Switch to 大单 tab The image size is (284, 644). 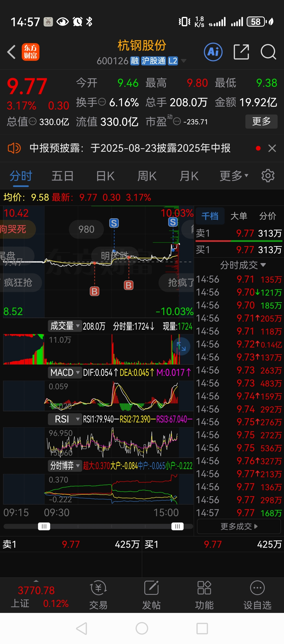[239, 216]
